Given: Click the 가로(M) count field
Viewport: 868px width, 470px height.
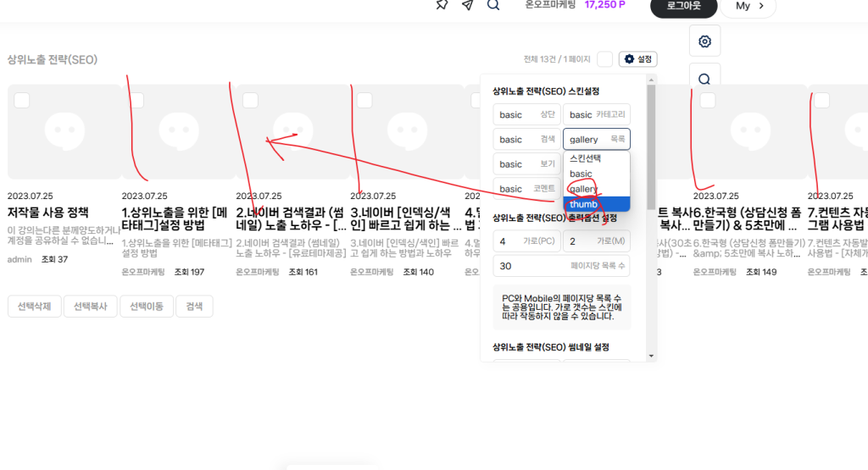Looking at the screenshot, I should [597, 241].
